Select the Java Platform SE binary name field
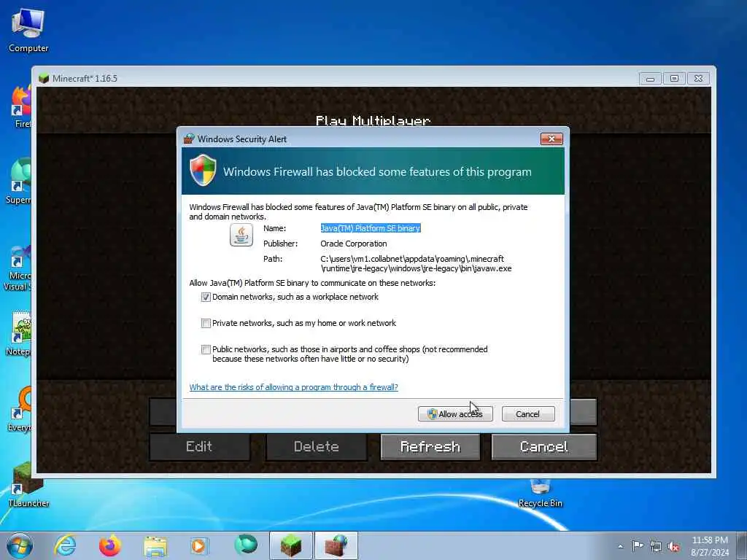The height and width of the screenshot is (560, 747). (x=370, y=228)
